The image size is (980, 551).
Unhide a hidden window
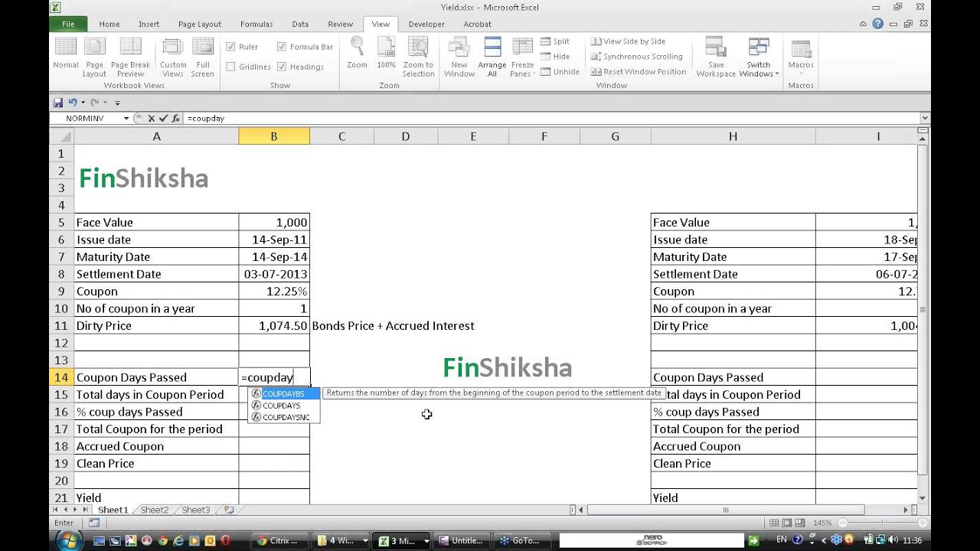click(560, 72)
